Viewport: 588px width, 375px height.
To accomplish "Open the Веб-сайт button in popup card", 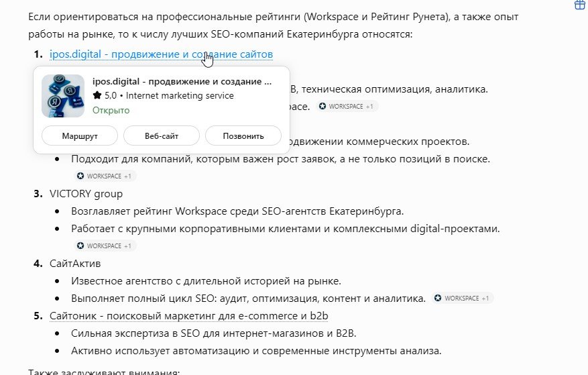I will [x=162, y=136].
